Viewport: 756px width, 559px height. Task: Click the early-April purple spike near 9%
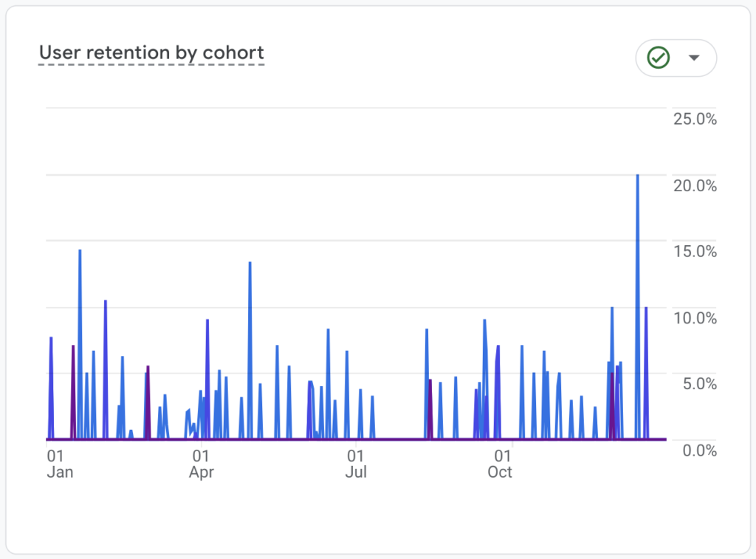click(x=207, y=322)
